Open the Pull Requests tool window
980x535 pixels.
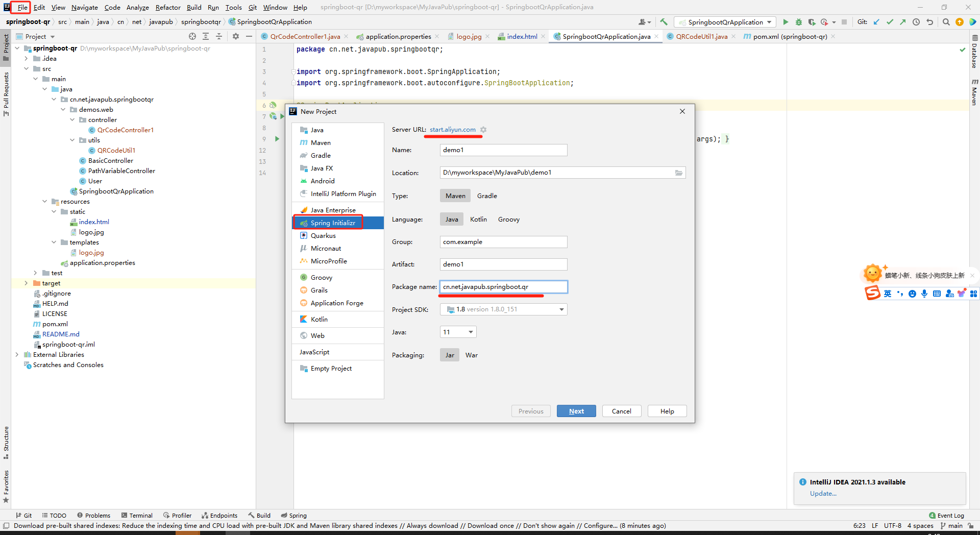tap(6, 94)
